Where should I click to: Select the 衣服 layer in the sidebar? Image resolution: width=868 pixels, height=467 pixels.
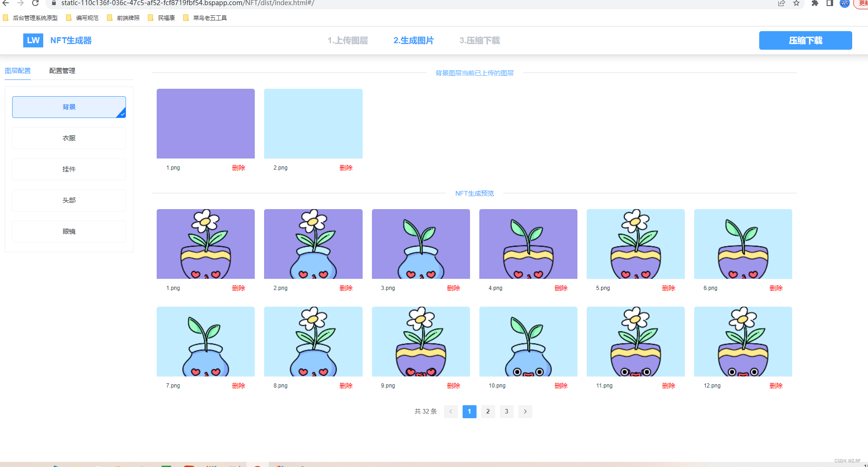coord(68,138)
